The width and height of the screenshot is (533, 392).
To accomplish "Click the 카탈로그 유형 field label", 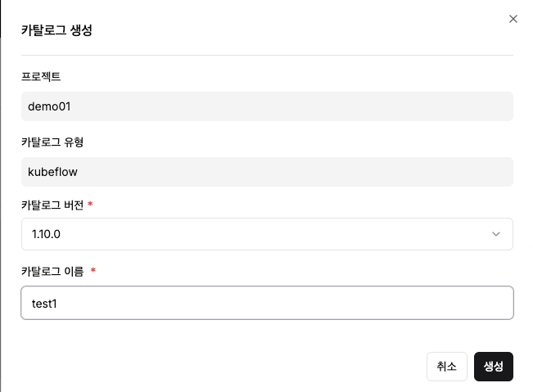I will click(x=52, y=142).
